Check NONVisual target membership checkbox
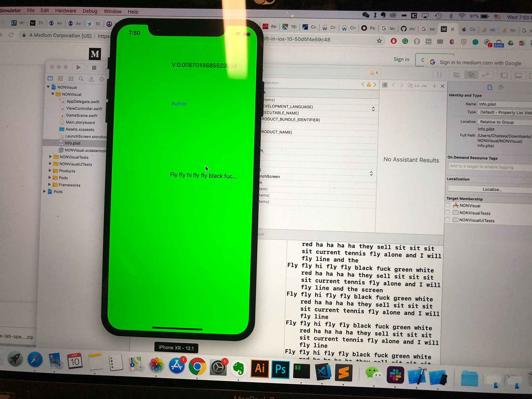This screenshot has height=399, width=532. point(448,205)
